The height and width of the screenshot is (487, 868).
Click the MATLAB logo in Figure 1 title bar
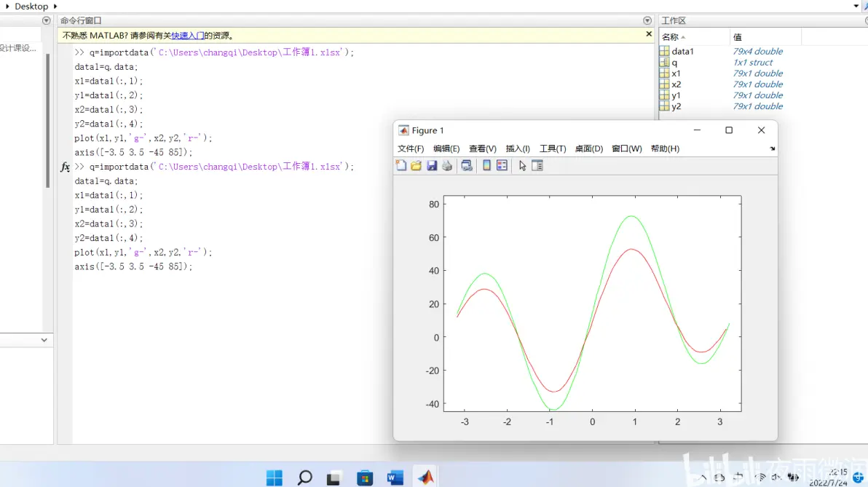point(403,130)
